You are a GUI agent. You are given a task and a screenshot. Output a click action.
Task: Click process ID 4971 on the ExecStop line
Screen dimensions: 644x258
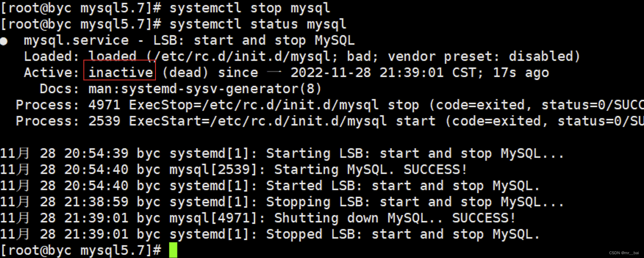(104, 105)
